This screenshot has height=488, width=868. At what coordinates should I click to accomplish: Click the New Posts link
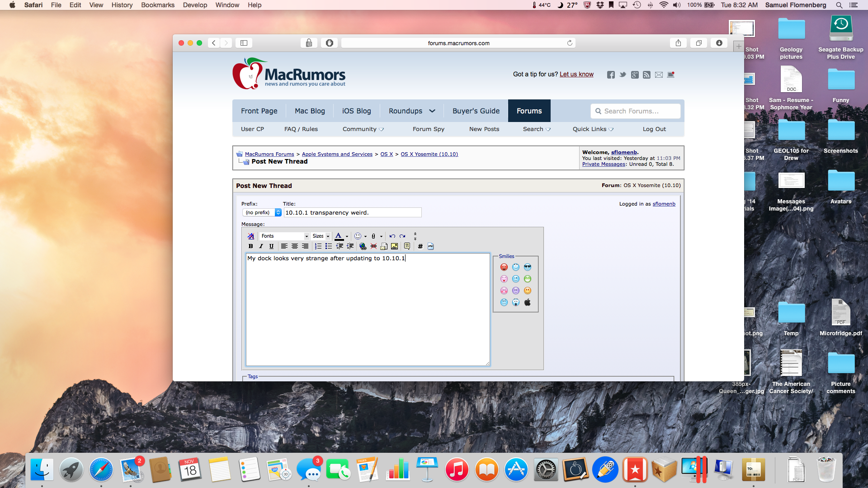pyautogui.click(x=484, y=129)
